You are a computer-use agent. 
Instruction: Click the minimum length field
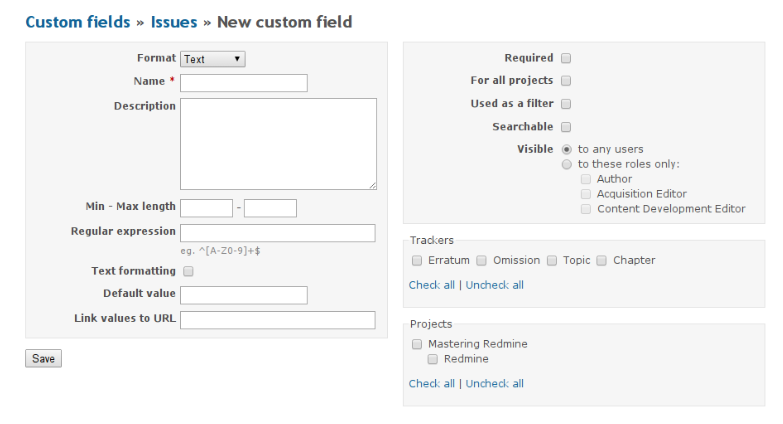pyautogui.click(x=206, y=208)
